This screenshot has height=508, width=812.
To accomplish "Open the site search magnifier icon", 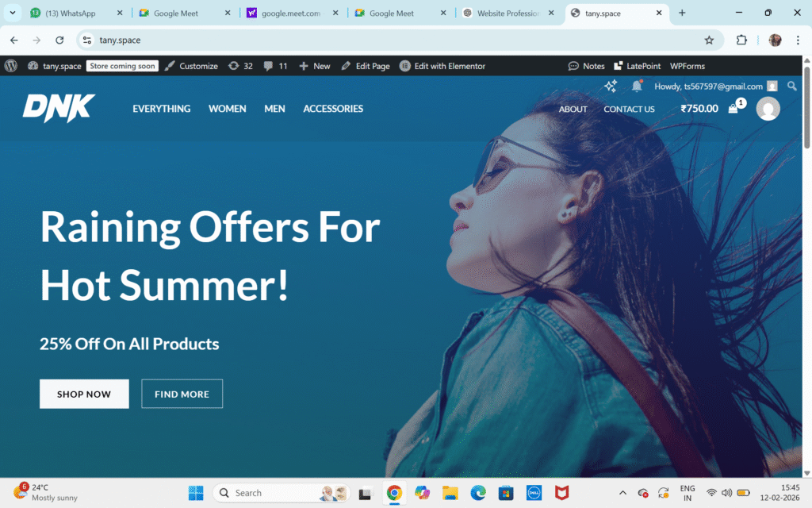I will pyautogui.click(x=792, y=86).
